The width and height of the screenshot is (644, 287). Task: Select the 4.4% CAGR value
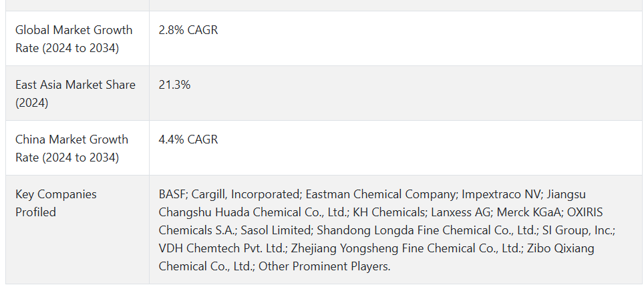point(188,139)
